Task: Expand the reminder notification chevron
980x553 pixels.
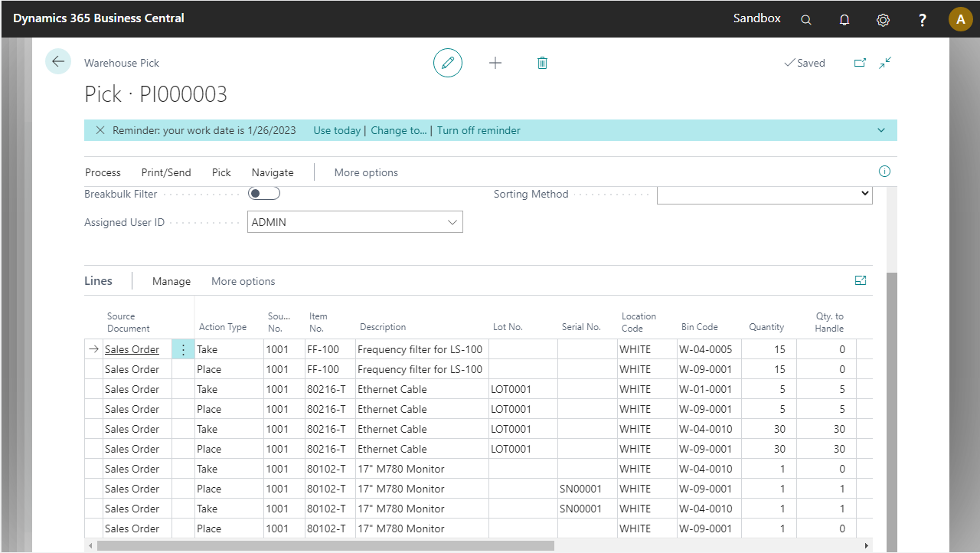Action: pos(881,130)
